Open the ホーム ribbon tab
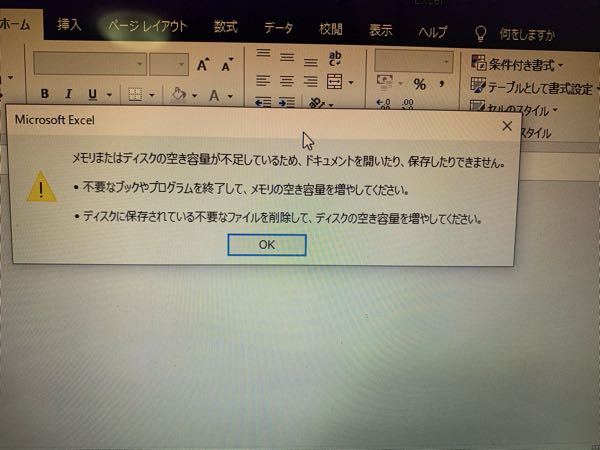The height and width of the screenshot is (450, 600). (15, 25)
